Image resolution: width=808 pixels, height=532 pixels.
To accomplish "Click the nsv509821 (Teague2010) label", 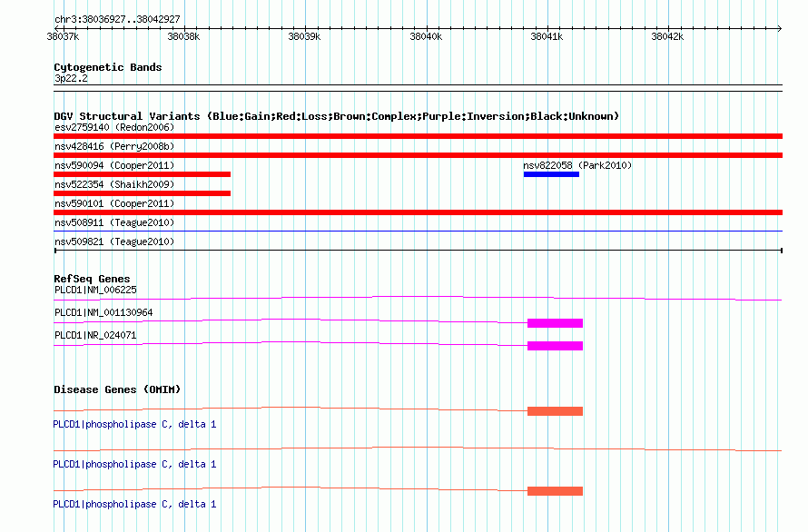I will pos(114,241).
